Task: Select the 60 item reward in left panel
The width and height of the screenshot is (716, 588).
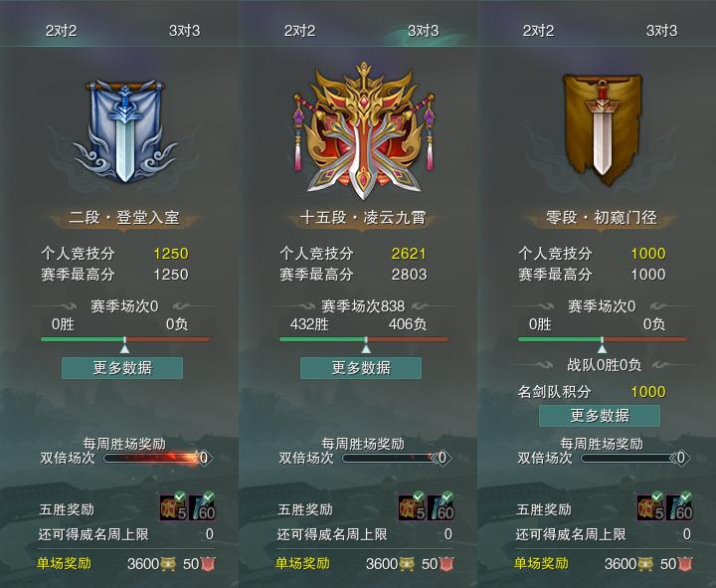Action: point(202,507)
